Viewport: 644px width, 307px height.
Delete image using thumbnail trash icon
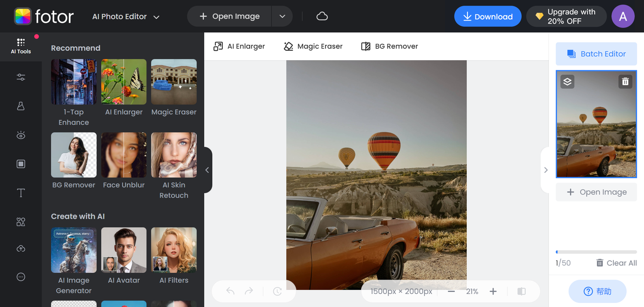coord(625,81)
